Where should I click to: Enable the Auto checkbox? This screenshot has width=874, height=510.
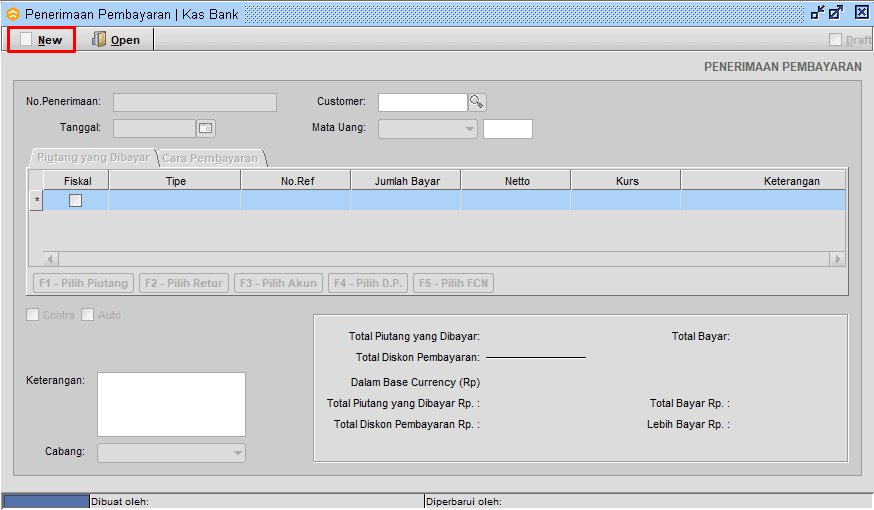pyautogui.click(x=88, y=315)
